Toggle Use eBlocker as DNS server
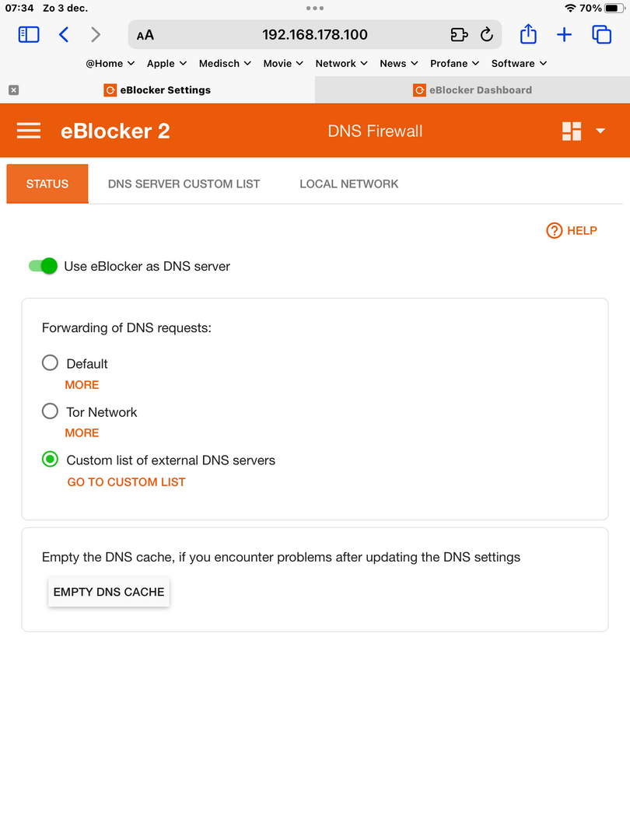Viewport: 630px width, 840px height. pyautogui.click(x=44, y=266)
